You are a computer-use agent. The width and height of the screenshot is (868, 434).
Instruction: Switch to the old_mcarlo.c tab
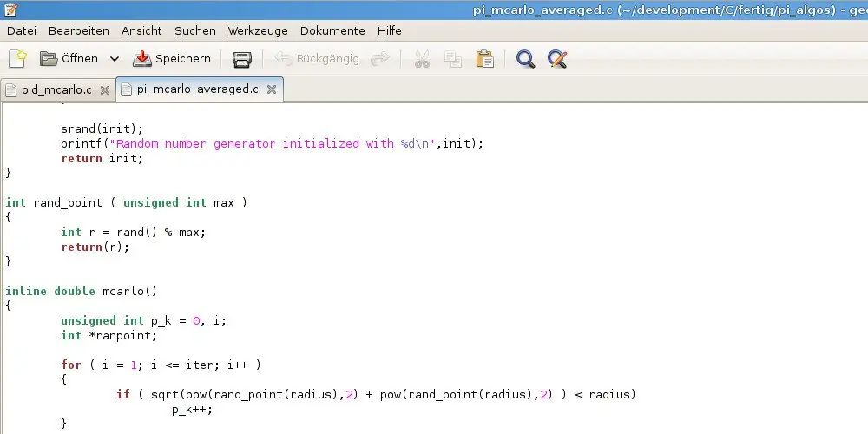click(56, 89)
